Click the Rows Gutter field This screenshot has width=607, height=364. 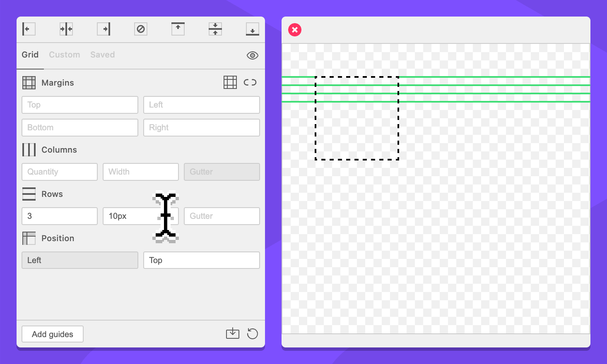click(x=222, y=216)
